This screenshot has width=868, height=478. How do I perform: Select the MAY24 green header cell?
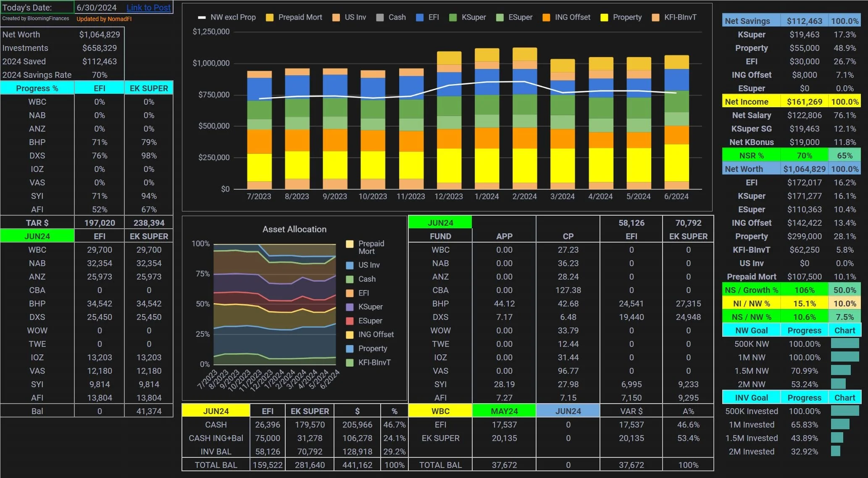504,411
